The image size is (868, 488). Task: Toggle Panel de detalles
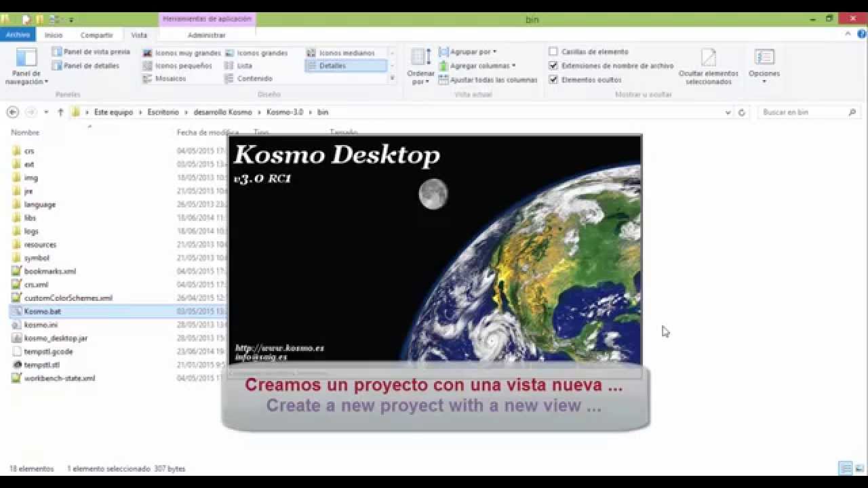coord(85,66)
